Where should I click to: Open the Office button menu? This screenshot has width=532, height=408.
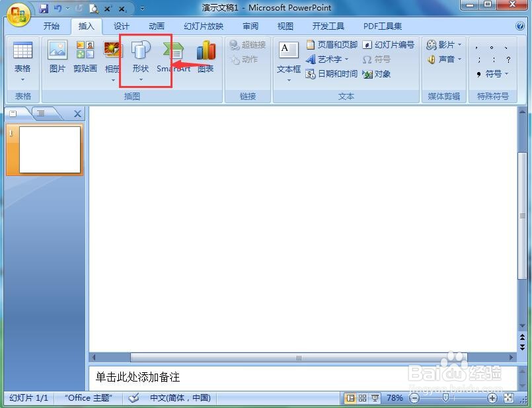point(19,15)
